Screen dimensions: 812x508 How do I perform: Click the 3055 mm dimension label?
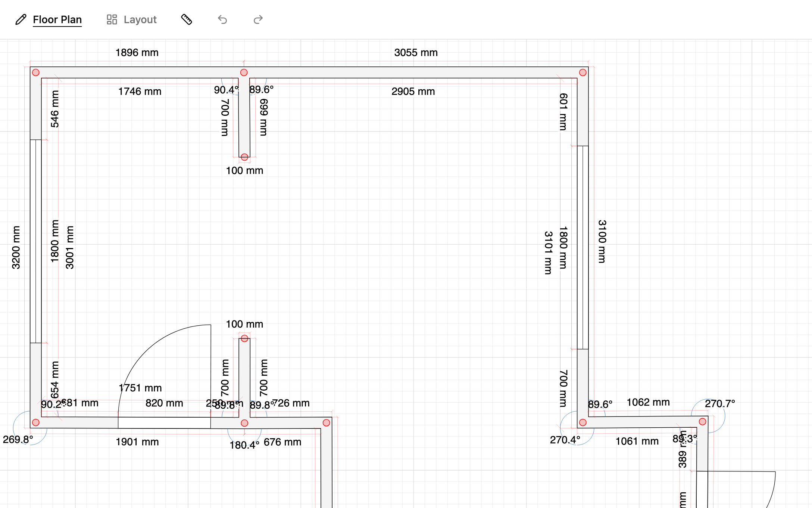coord(416,53)
